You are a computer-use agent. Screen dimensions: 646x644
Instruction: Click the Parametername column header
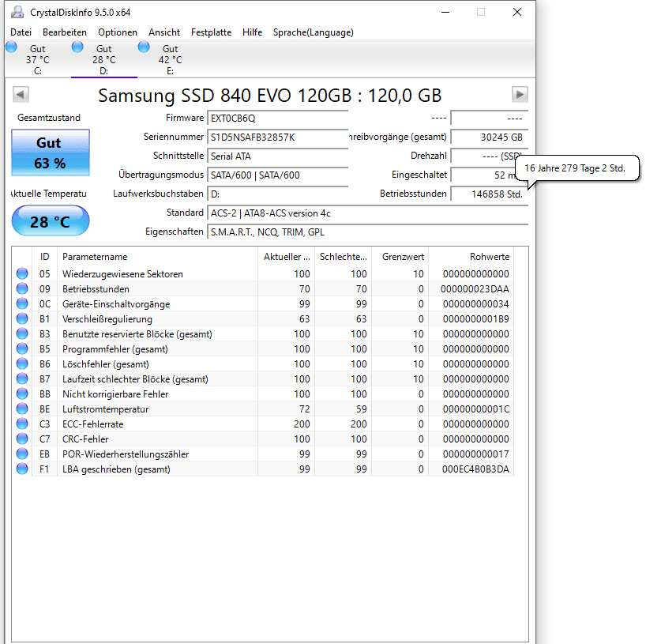(x=157, y=257)
